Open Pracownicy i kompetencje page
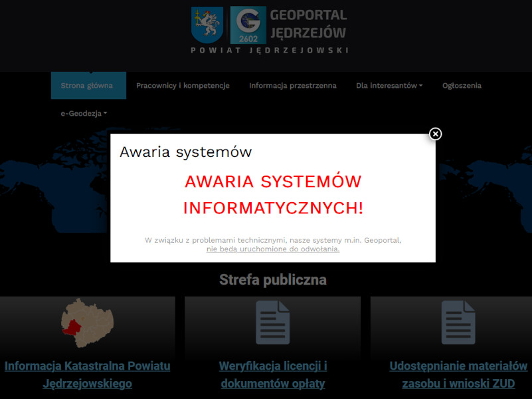This screenshot has width=532, height=399. 183,86
